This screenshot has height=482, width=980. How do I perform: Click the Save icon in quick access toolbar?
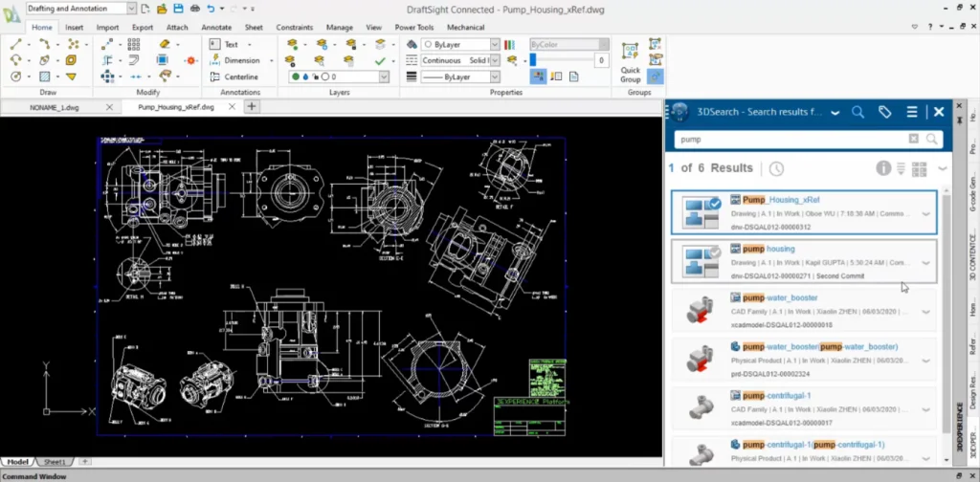[178, 9]
